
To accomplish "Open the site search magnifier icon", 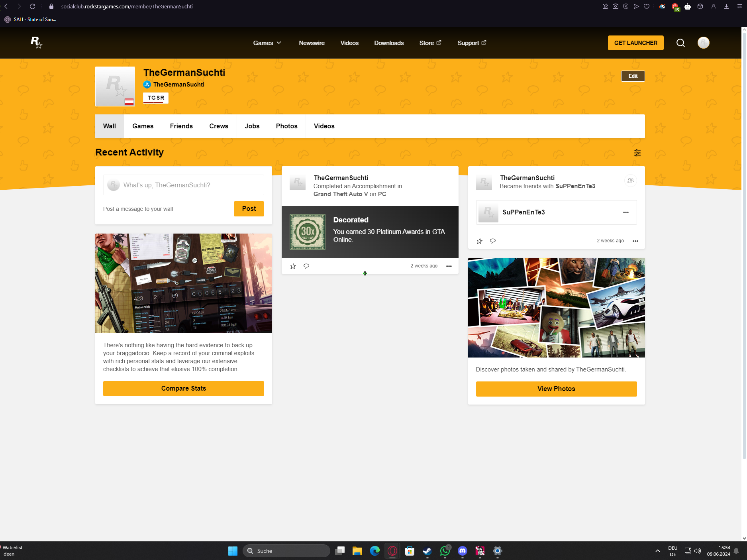I will pyautogui.click(x=680, y=43).
